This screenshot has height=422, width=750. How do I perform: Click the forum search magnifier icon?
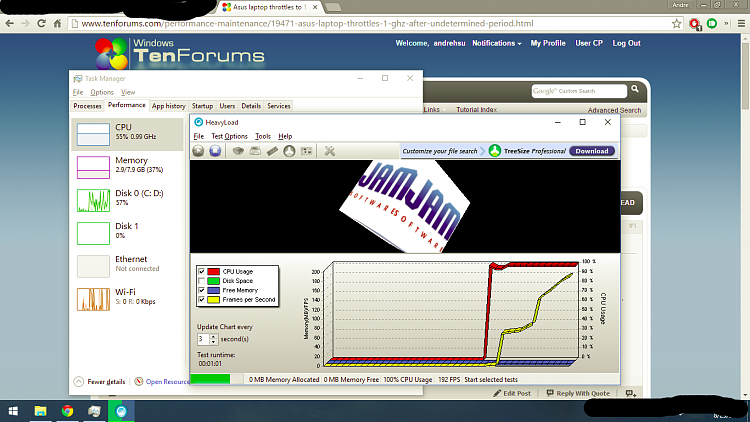[x=635, y=89]
